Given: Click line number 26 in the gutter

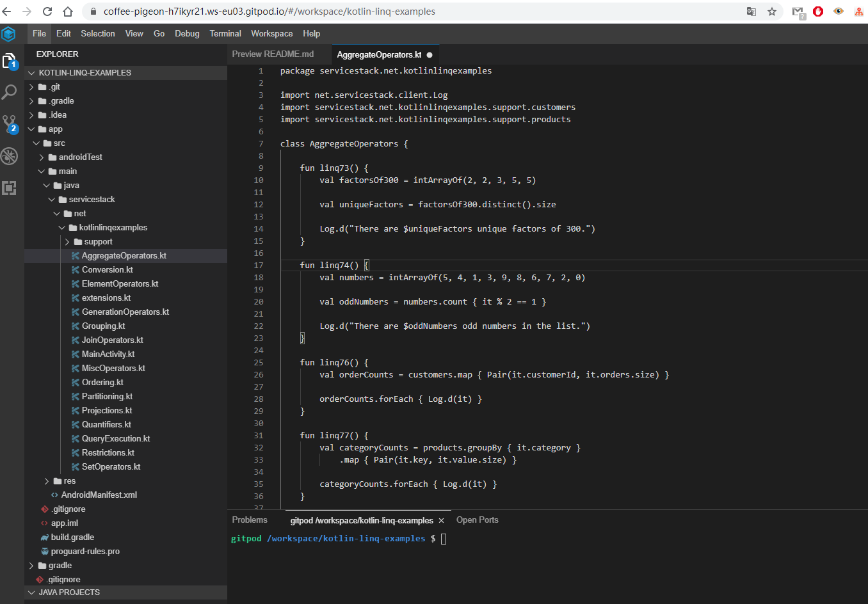Looking at the screenshot, I should (259, 375).
